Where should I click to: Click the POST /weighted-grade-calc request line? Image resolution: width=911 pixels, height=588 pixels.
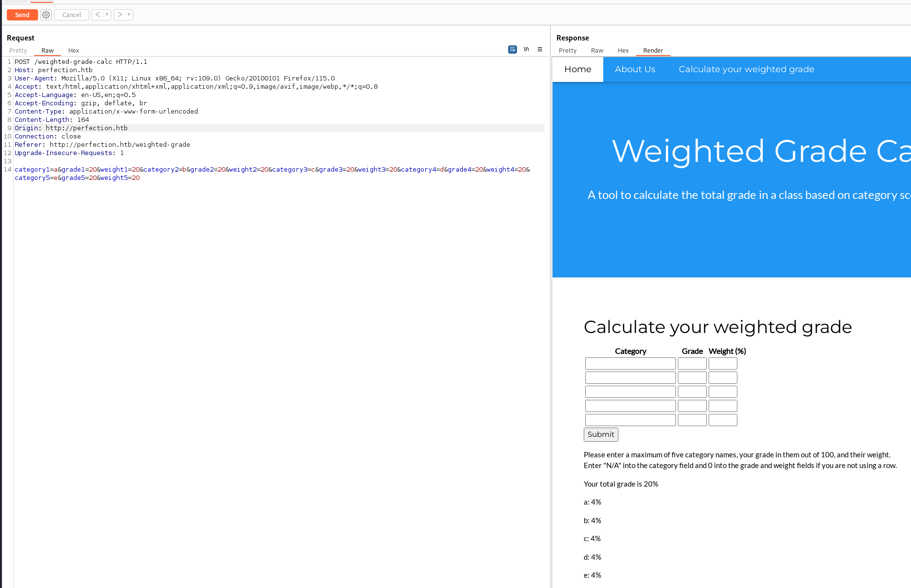(x=81, y=62)
